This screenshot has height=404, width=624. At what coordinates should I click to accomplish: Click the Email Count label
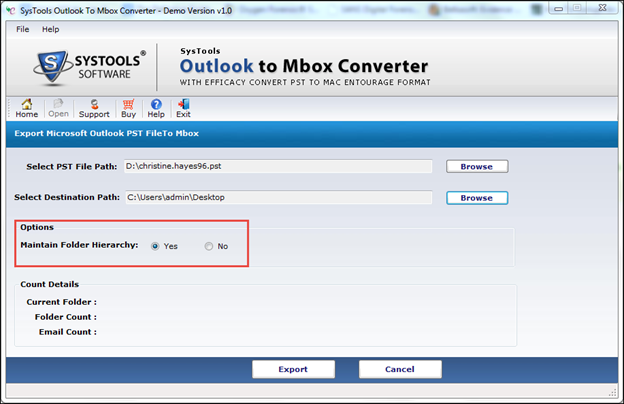[x=68, y=332]
